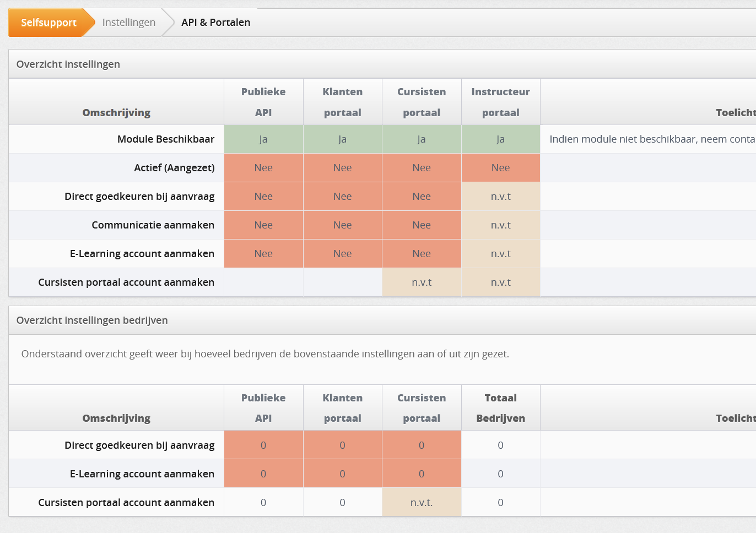Click Nee for Communicatie aanmaken under Publieke API

point(263,225)
